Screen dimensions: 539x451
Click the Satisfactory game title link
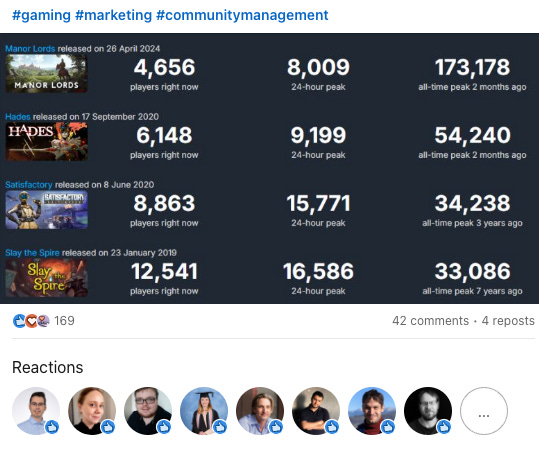29,185
